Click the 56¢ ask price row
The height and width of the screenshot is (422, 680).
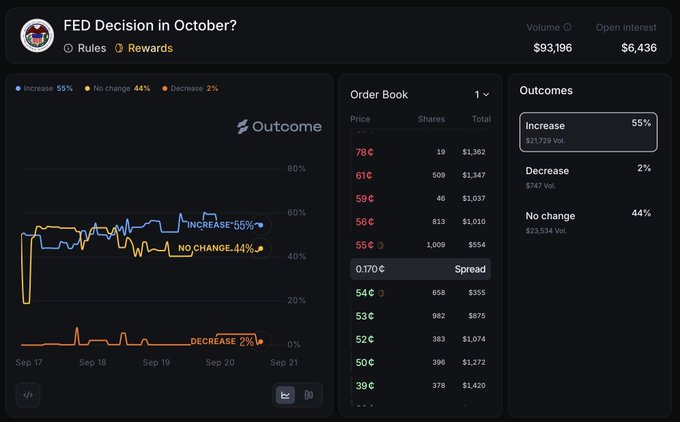(x=420, y=222)
